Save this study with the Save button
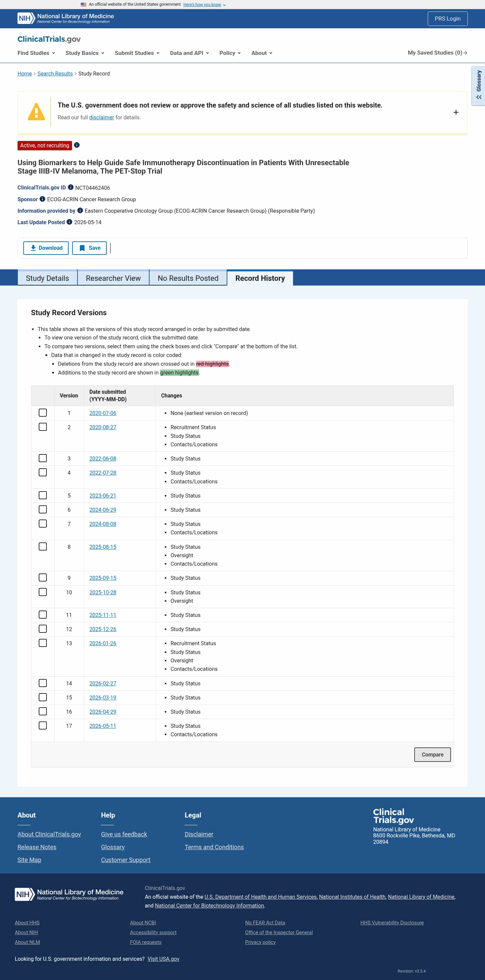 point(89,248)
